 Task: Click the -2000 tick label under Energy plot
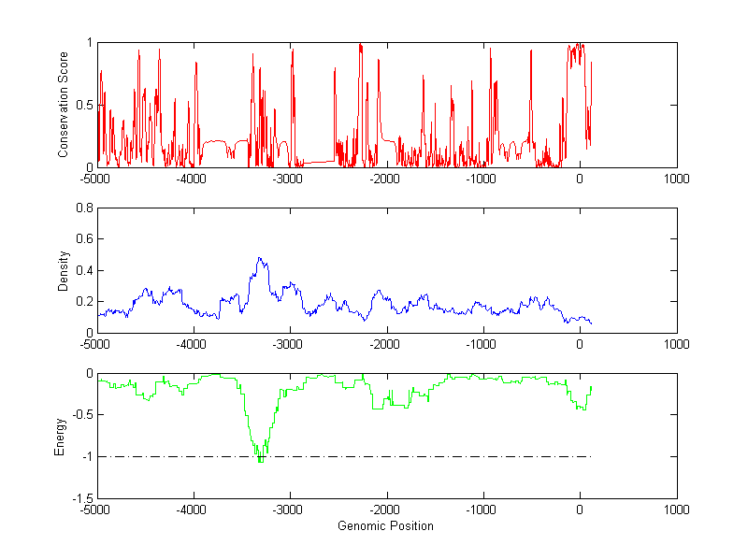click(385, 510)
